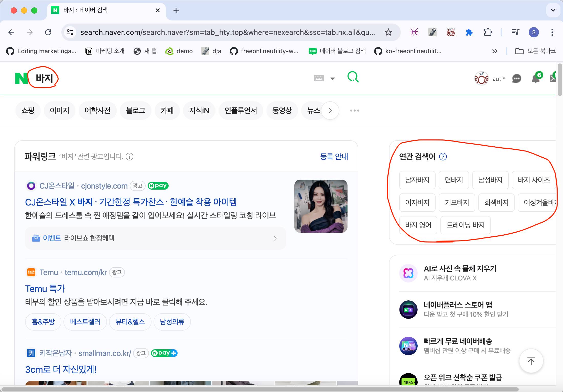Click the green Naver search magnifier icon

coord(353,77)
